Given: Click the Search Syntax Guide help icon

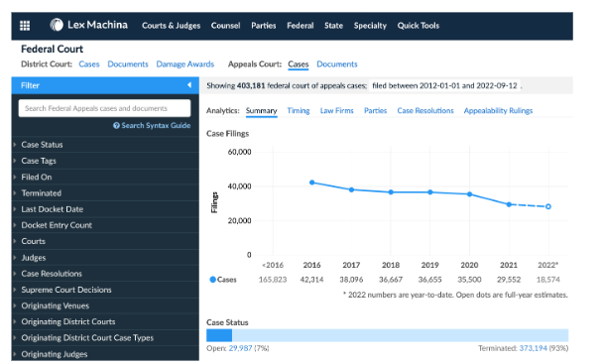Looking at the screenshot, I should point(116,126).
